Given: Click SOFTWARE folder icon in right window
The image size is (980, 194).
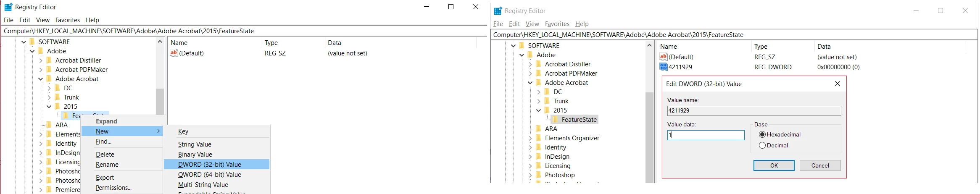Looking at the screenshot, I should coord(522,45).
